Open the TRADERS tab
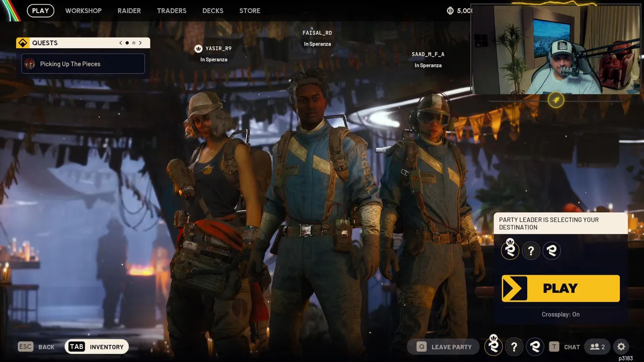The height and width of the screenshot is (362, 644). 172,11
